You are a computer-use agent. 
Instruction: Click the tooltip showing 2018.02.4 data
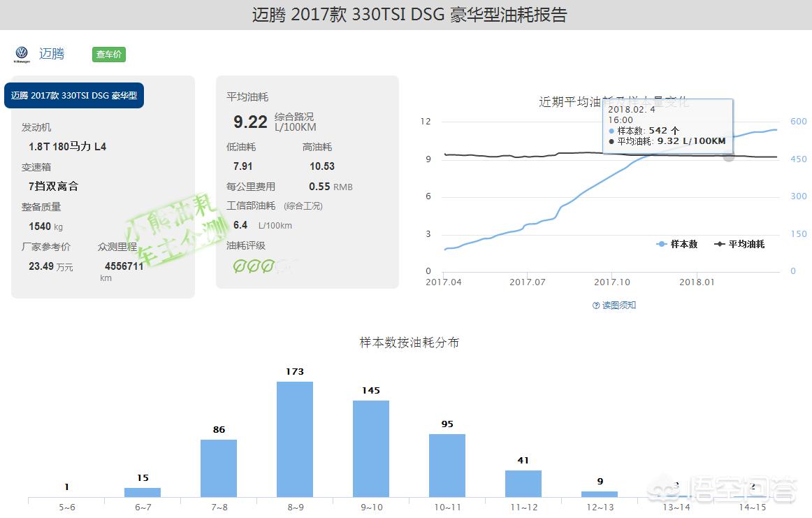667,126
